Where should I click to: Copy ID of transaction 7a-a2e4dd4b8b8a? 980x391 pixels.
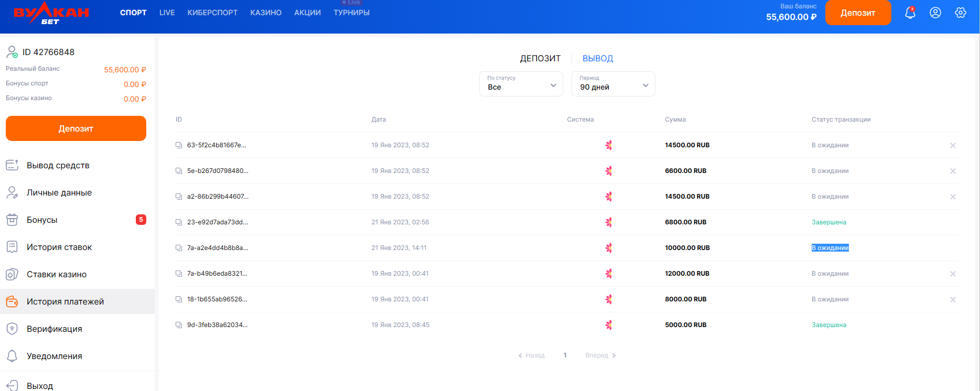(179, 248)
